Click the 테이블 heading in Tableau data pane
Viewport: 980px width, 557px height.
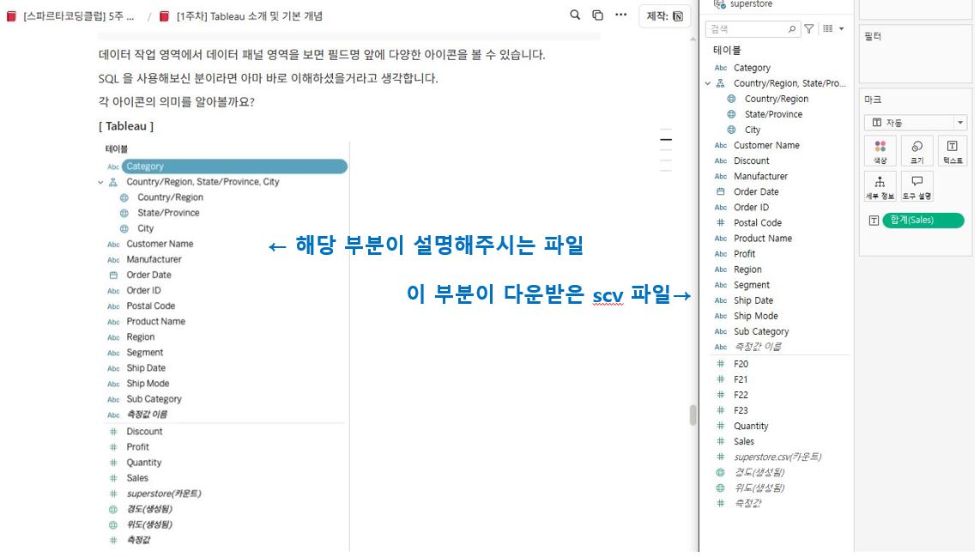click(x=727, y=50)
